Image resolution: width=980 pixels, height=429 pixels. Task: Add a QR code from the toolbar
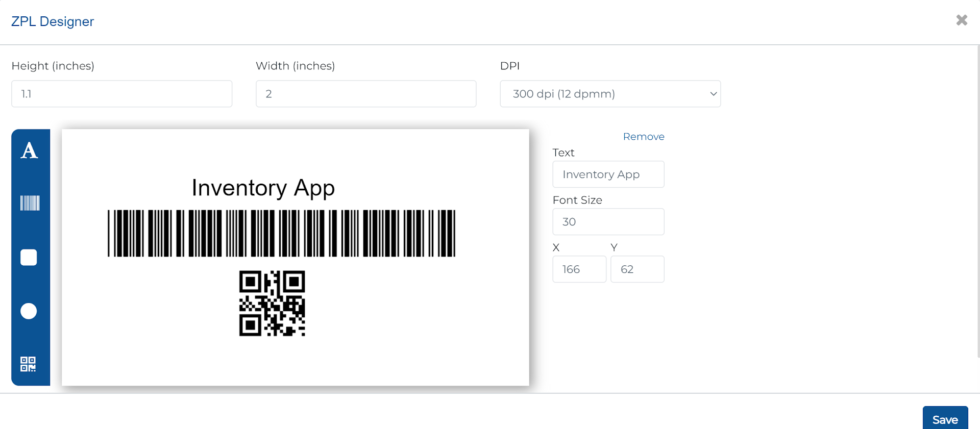pos(28,364)
